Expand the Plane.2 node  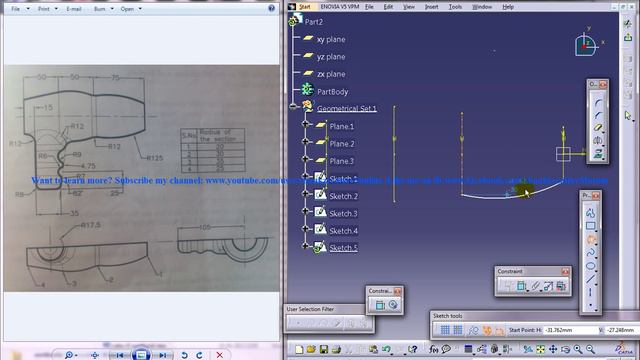coord(305,141)
